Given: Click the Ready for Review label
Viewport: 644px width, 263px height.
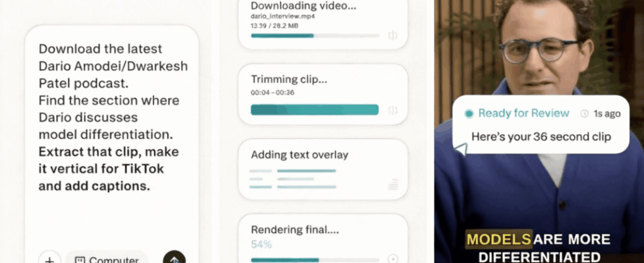Looking at the screenshot, I should 523,113.
